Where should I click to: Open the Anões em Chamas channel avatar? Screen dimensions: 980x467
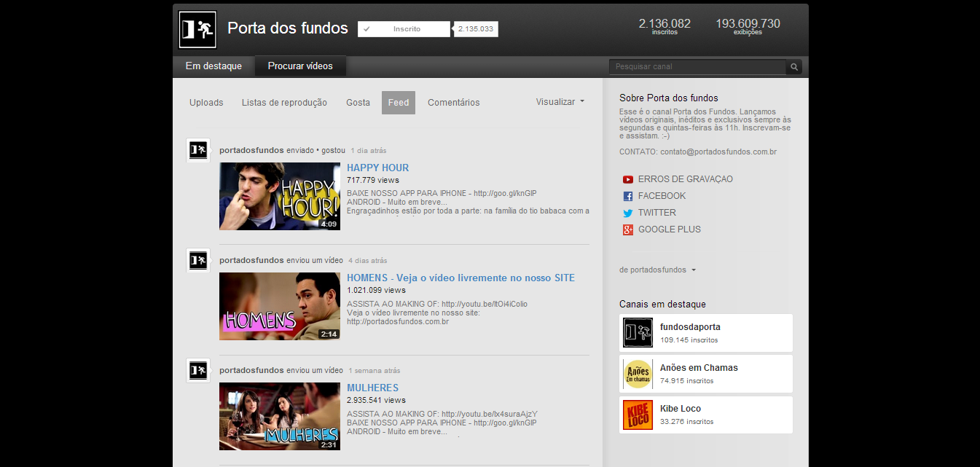pyautogui.click(x=638, y=374)
